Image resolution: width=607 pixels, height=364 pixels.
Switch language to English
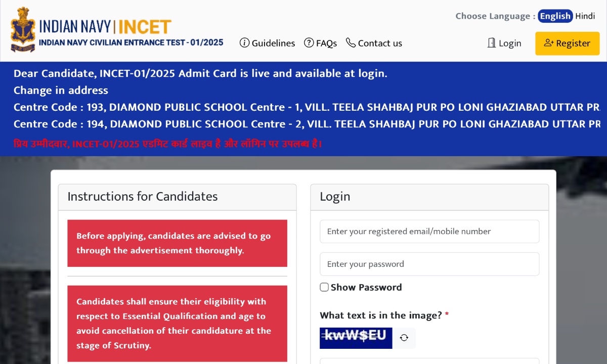pyautogui.click(x=555, y=16)
